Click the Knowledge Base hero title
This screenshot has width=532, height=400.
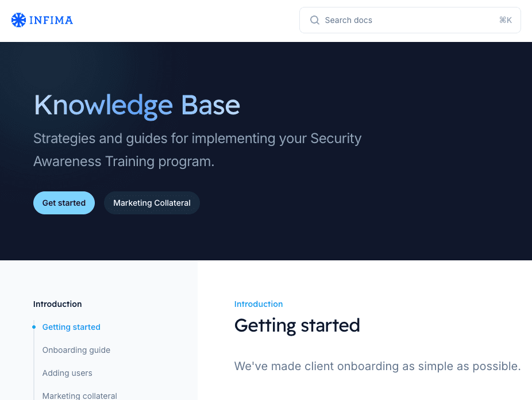(137, 105)
